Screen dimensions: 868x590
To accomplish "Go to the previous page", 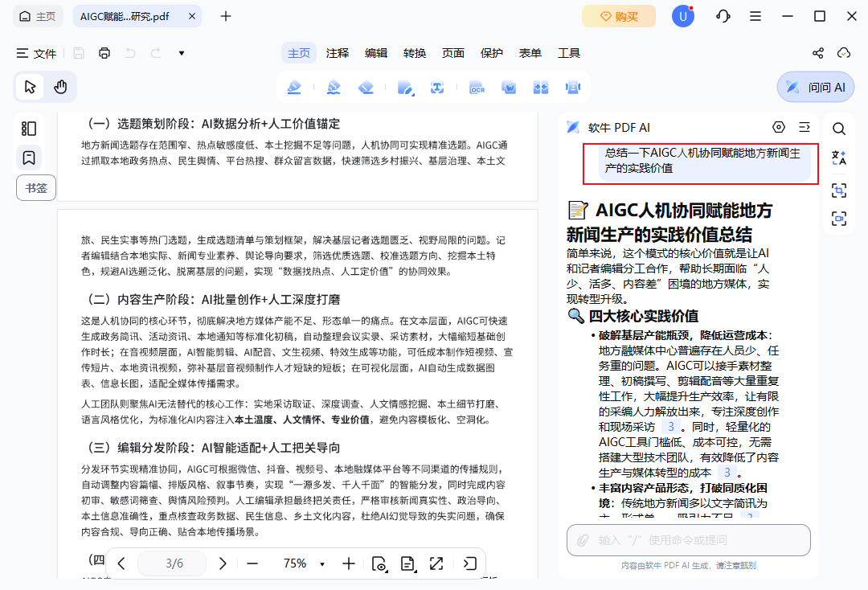I will point(121,563).
